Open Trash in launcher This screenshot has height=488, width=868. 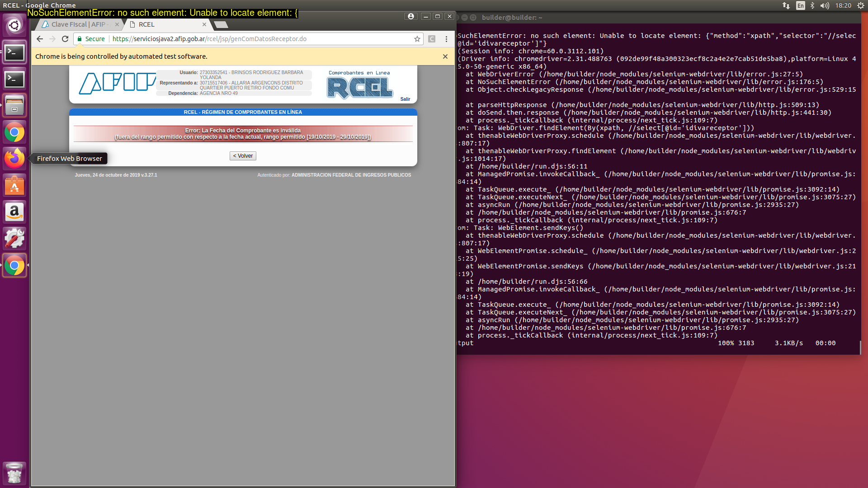coord(14,473)
